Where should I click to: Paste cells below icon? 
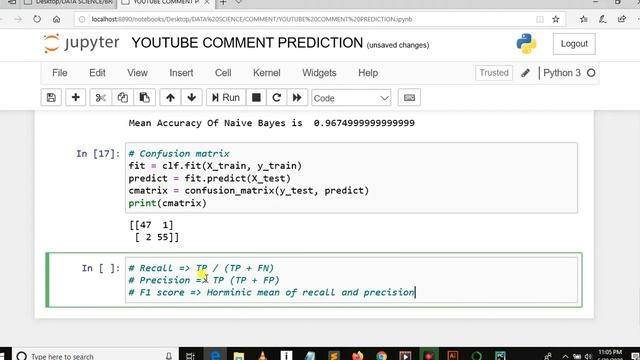[x=144, y=98]
